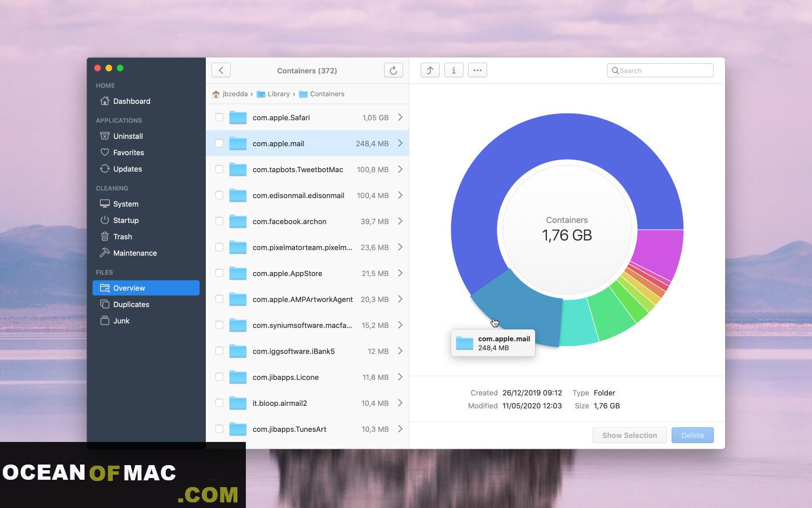The width and height of the screenshot is (812, 508).
Task: Check the com.apple.AMPArtworkAgent checkbox
Action: (x=219, y=299)
